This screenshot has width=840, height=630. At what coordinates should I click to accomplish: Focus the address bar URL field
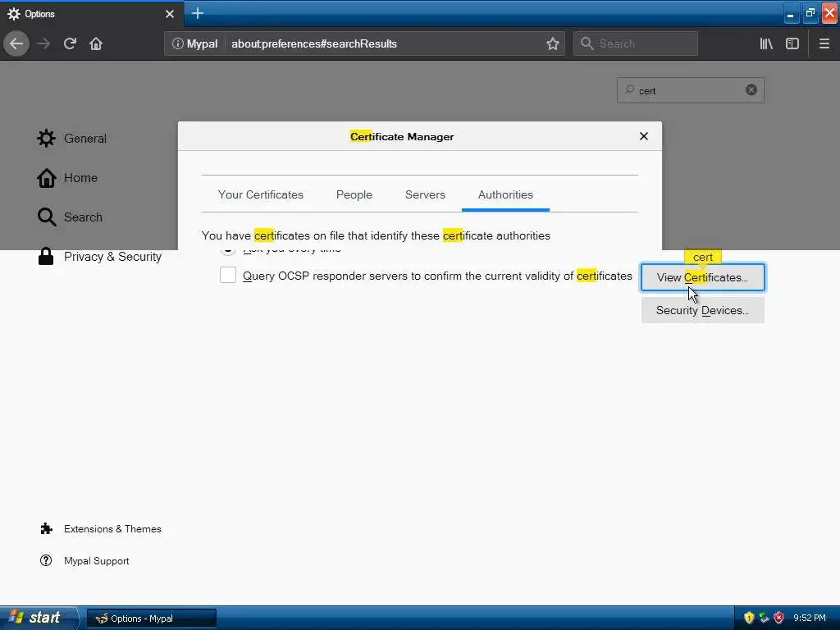(383, 43)
